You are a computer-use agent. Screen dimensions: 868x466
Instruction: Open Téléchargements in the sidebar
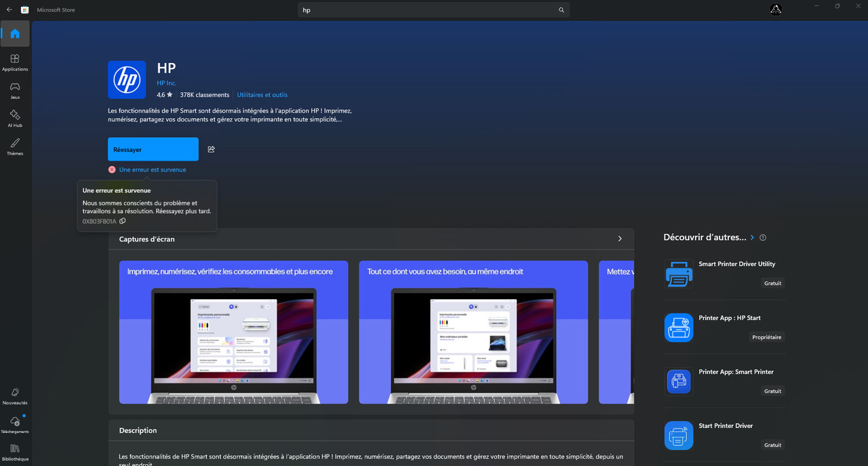pos(15,425)
